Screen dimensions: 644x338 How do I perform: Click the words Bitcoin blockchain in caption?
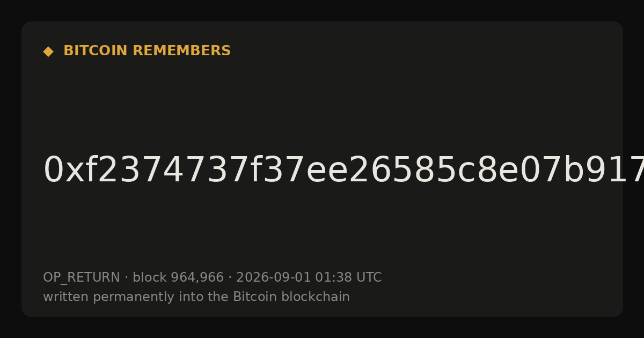(291, 297)
